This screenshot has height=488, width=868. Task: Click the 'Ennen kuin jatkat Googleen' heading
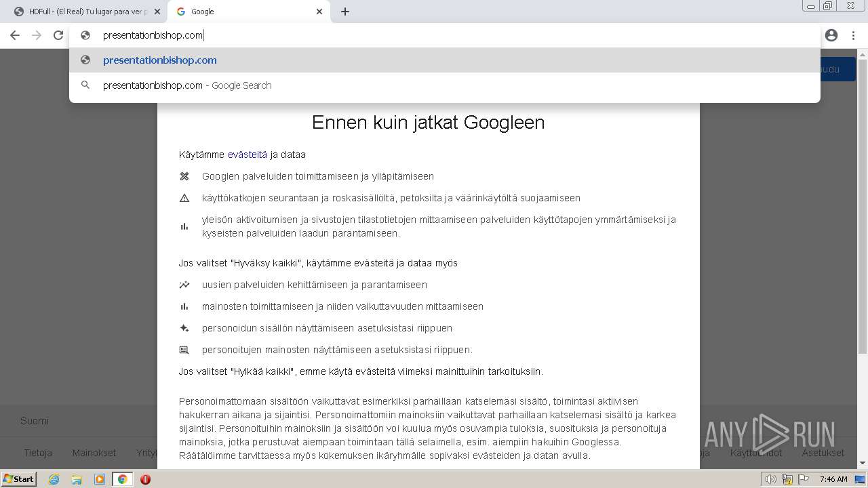[428, 122]
